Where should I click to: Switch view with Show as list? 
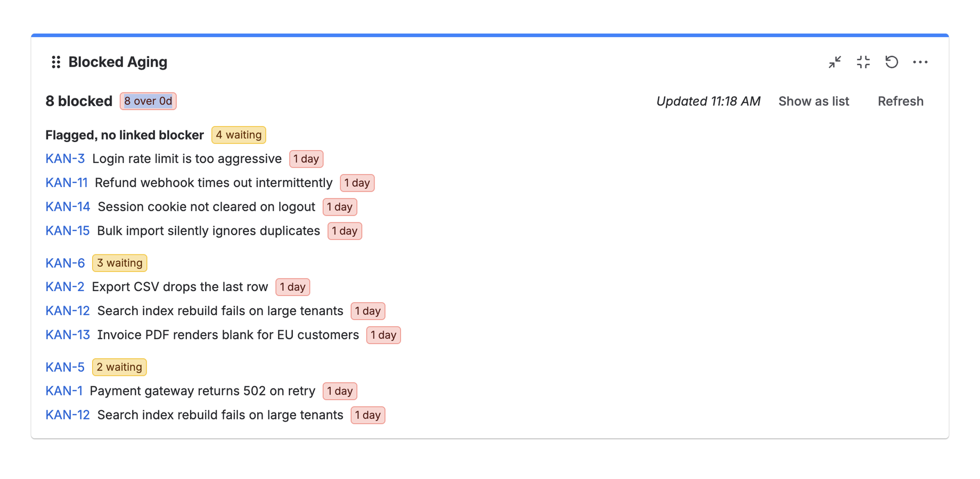point(813,101)
